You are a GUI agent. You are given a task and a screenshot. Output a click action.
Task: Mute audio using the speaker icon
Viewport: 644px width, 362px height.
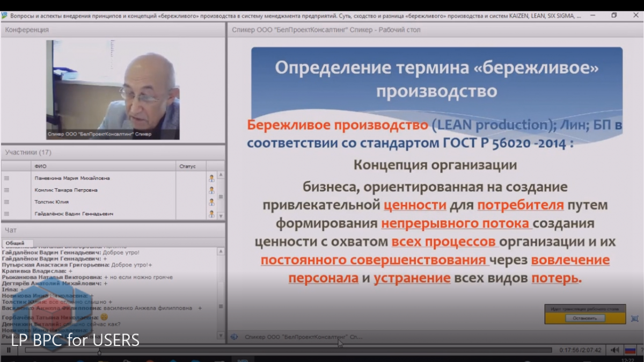point(615,350)
